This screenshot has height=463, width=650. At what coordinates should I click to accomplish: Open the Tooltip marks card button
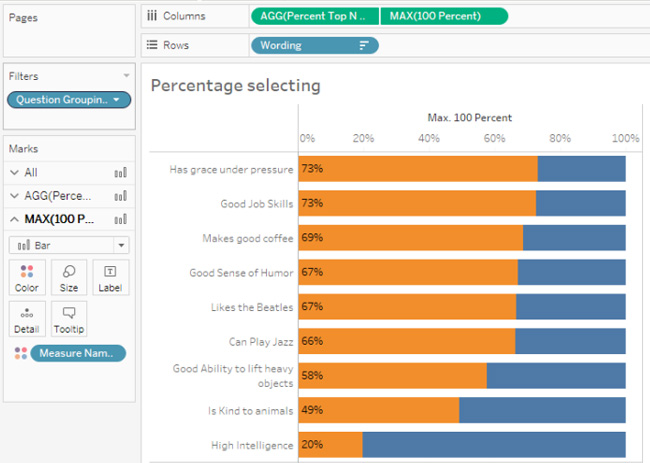(x=69, y=320)
